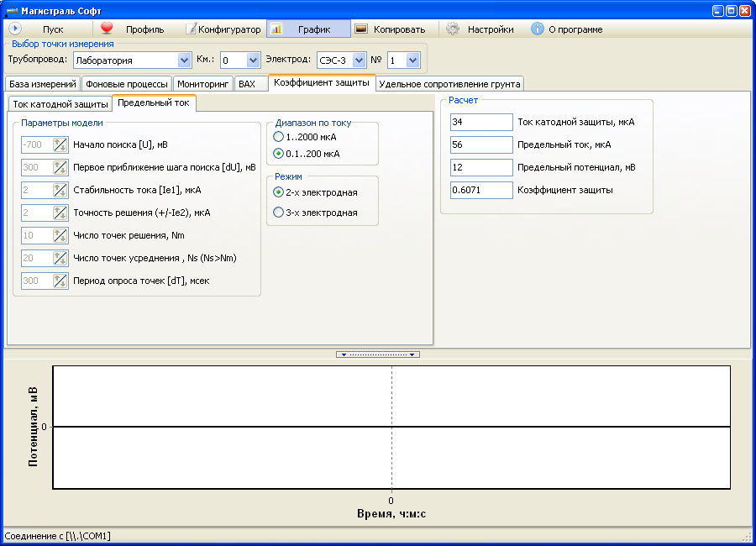Viewport: 756px width, 546px height.
Task: Switch to the Мониторинг tab
Action: point(203,84)
